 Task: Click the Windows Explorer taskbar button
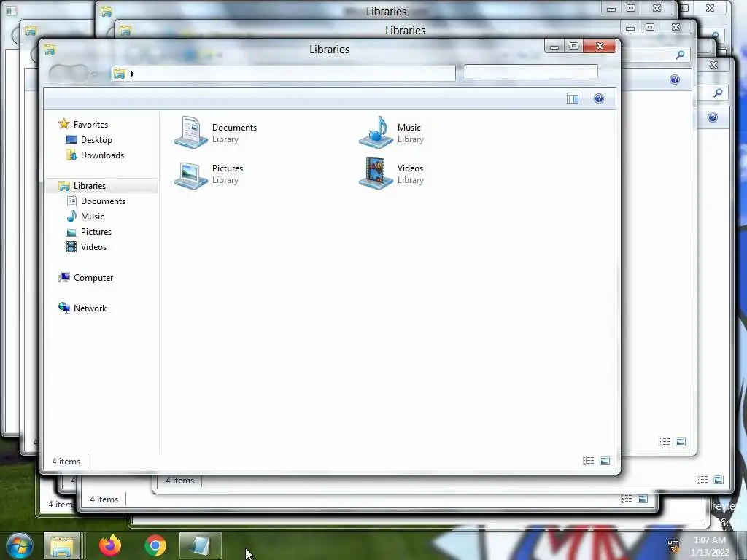62,545
